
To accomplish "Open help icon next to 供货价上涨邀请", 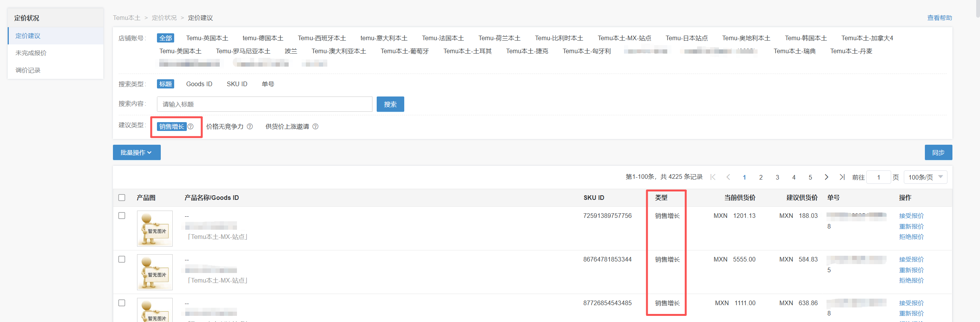I will 315,126.
